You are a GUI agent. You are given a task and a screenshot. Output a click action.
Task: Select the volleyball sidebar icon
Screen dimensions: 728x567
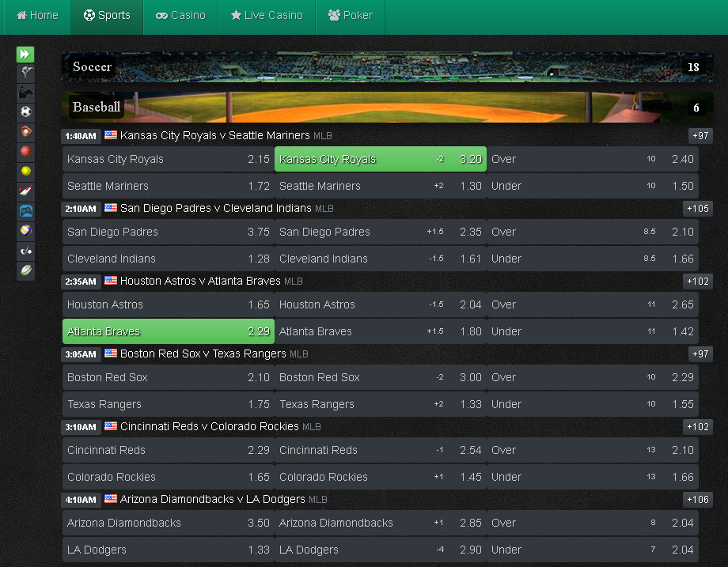(25, 231)
